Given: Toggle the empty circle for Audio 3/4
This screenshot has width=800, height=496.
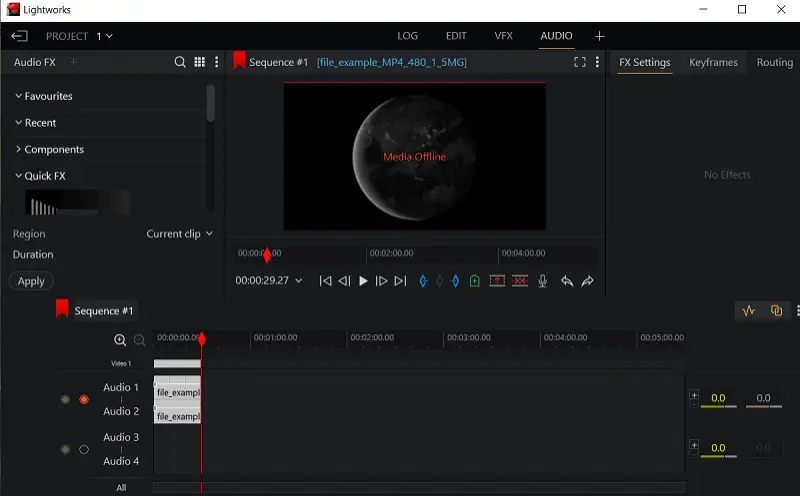Looking at the screenshot, I should [84, 449].
